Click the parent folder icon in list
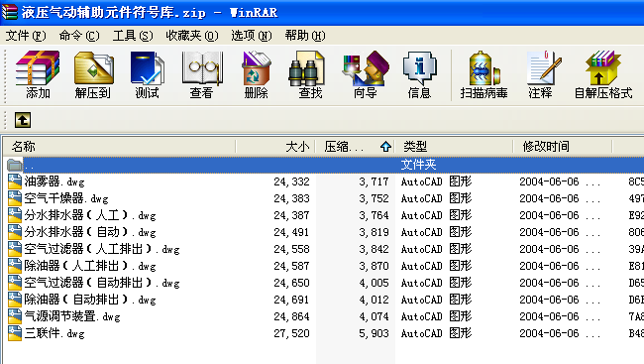The image size is (644, 364). (x=15, y=165)
